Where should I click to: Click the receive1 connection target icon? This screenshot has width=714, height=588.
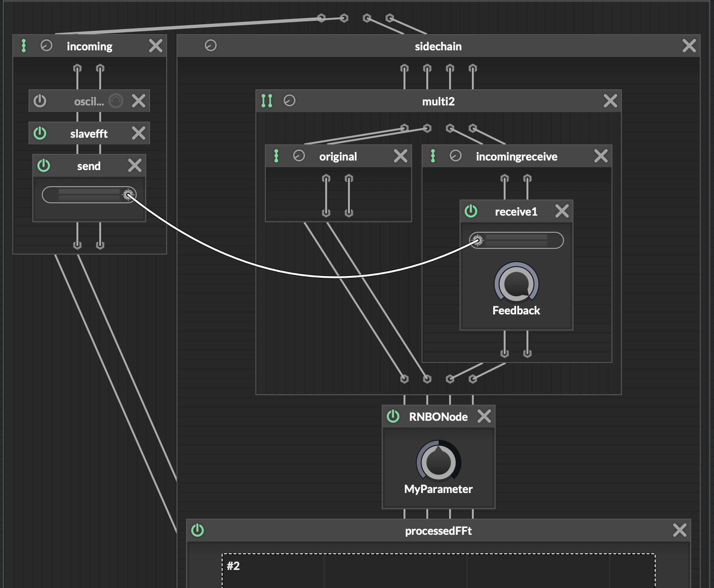click(x=478, y=240)
